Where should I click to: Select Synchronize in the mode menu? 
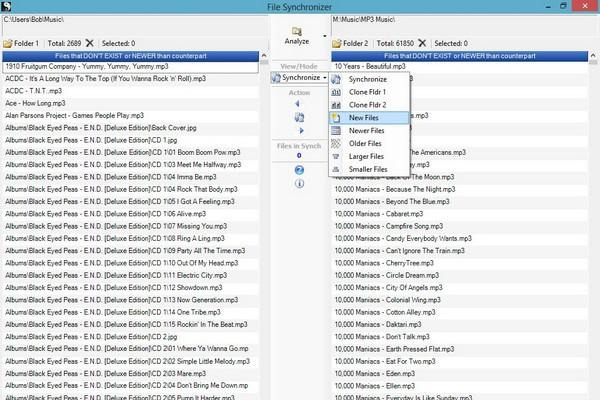[369, 79]
